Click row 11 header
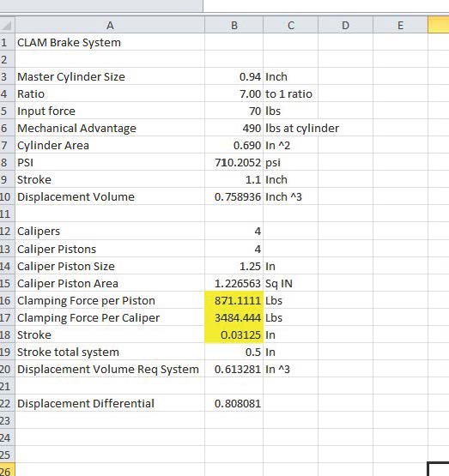The height and width of the screenshot is (476, 449). click(7, 214)
